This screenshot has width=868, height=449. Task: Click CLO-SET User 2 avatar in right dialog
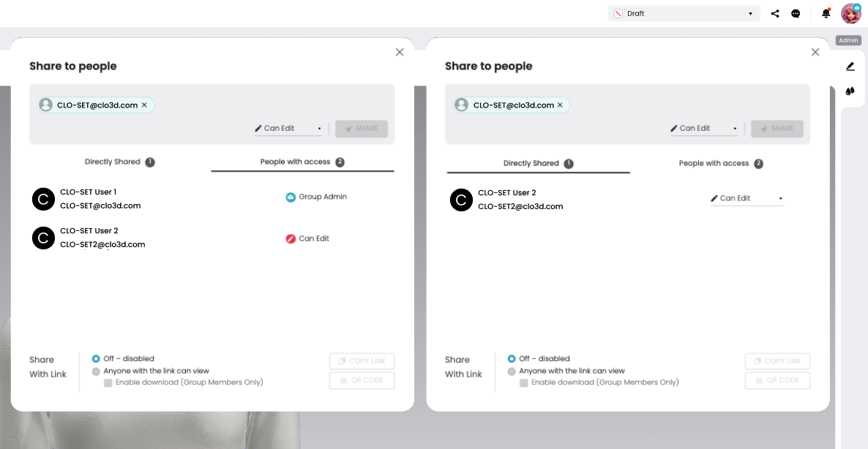[x=461, y=200]
